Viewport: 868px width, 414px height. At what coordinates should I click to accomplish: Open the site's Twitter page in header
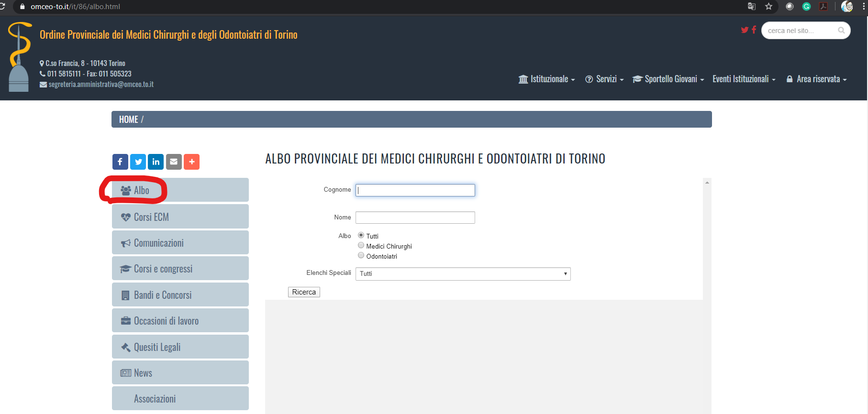pyautogui.click(x=745, y=30)
